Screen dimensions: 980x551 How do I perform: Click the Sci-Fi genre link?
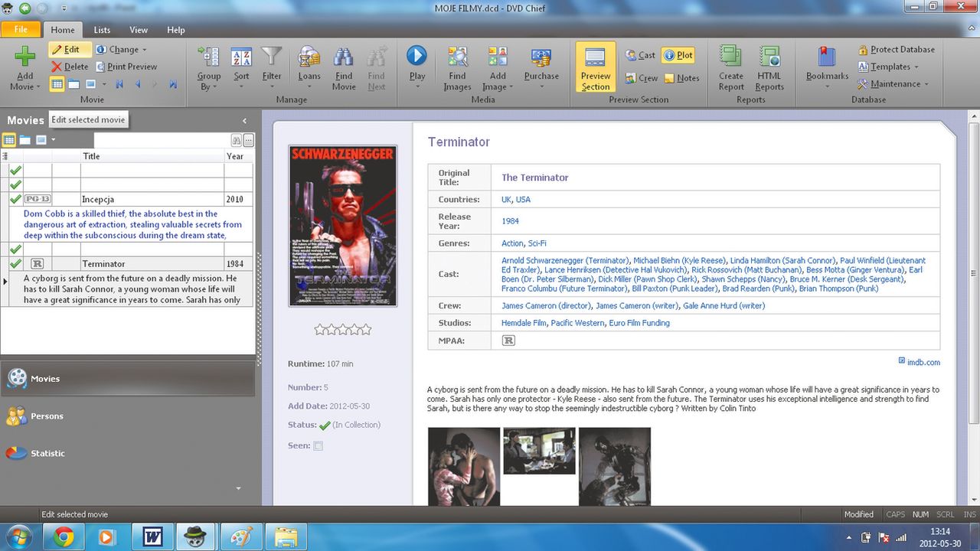(x=537, y=243)
